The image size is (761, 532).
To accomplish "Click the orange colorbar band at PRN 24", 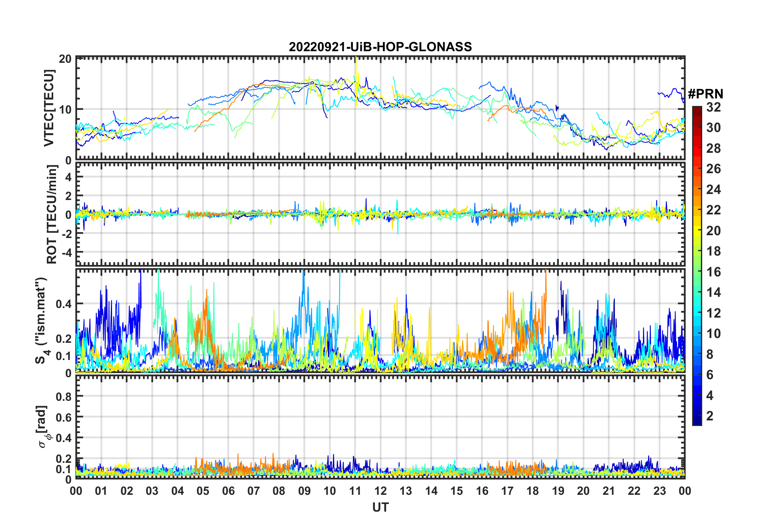I will [x=697, y=189].
